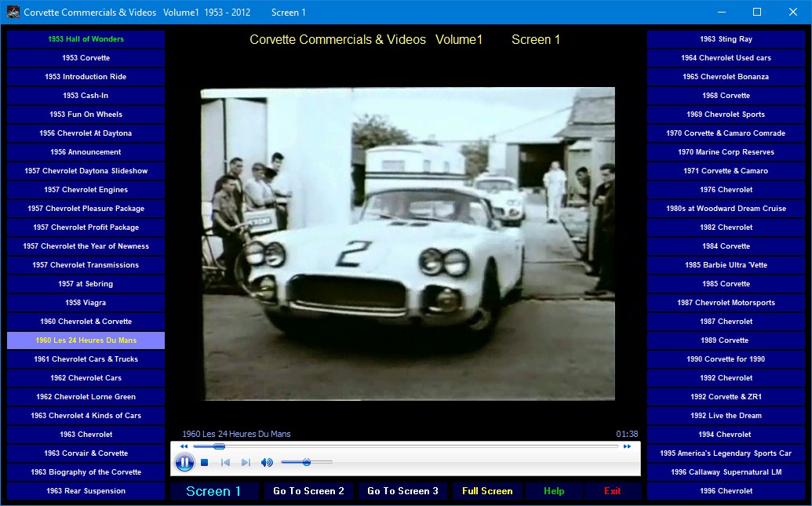This screenshot has height=506, width=812.
Task: Maximize the application window
Action: pyautogui.click(x=757, y=12)
